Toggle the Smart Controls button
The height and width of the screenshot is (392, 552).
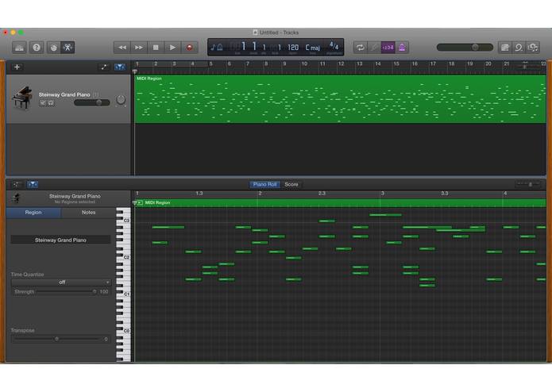pos(53,48)
